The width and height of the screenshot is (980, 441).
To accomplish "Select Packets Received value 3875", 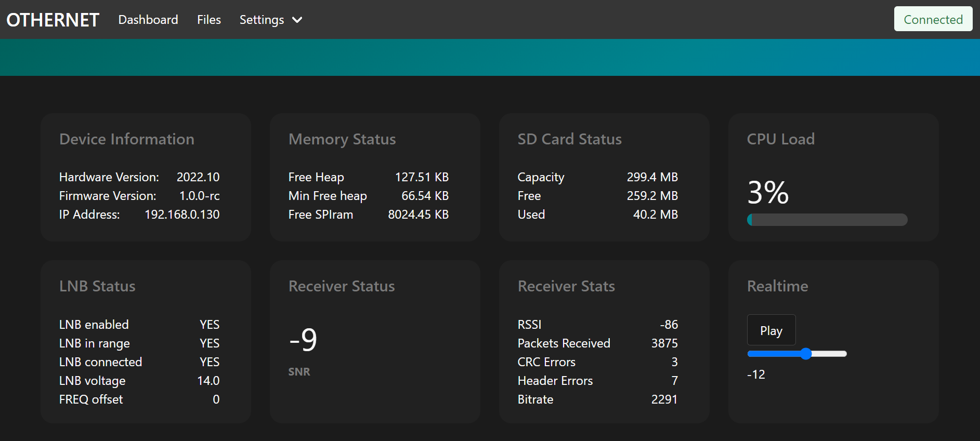I will pyautogui.click(x=664, y=343).
